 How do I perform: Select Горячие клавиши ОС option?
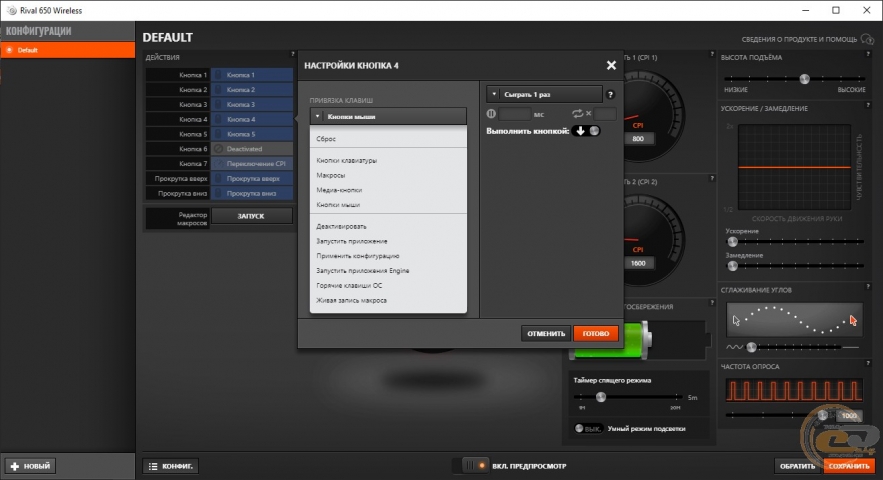(349, 286)
